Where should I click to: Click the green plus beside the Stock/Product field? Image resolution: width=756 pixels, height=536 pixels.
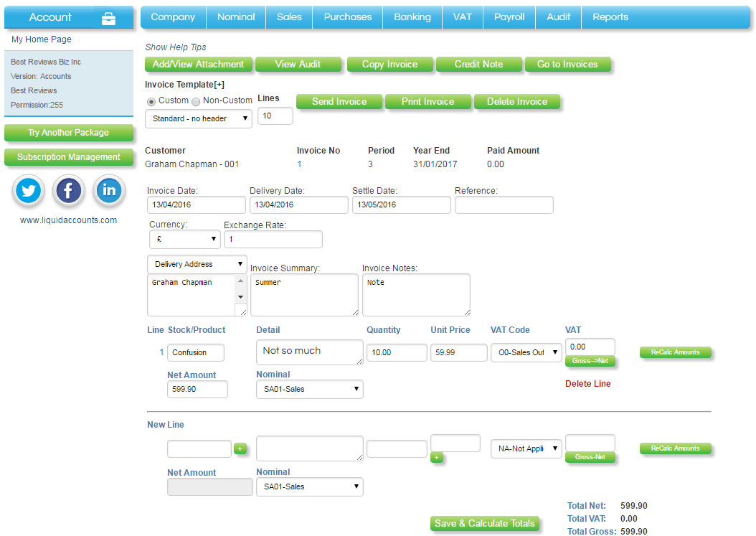pos(240,448)
